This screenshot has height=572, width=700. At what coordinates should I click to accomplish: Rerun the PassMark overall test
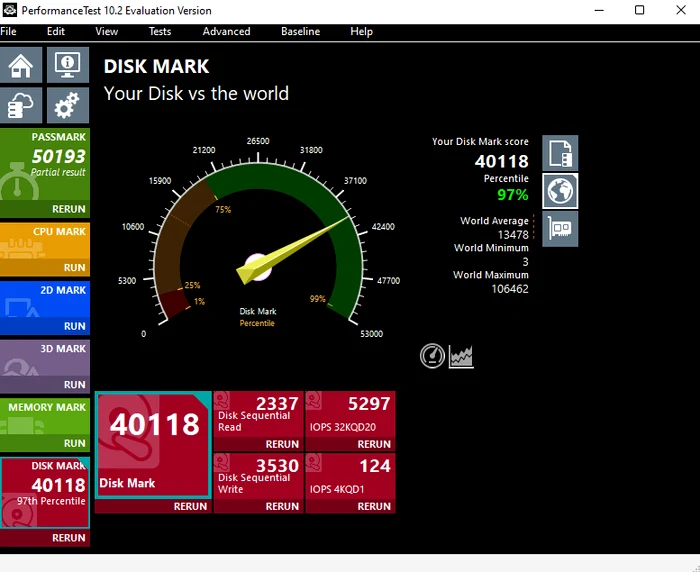[x=68, y=209]
